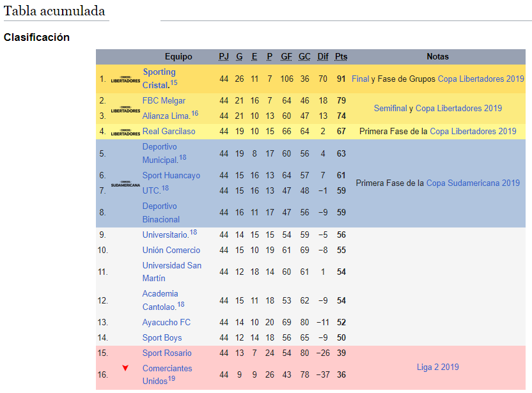Open the FBC Melgar team page
Screen dimensions: 532x393
point(164,100)
